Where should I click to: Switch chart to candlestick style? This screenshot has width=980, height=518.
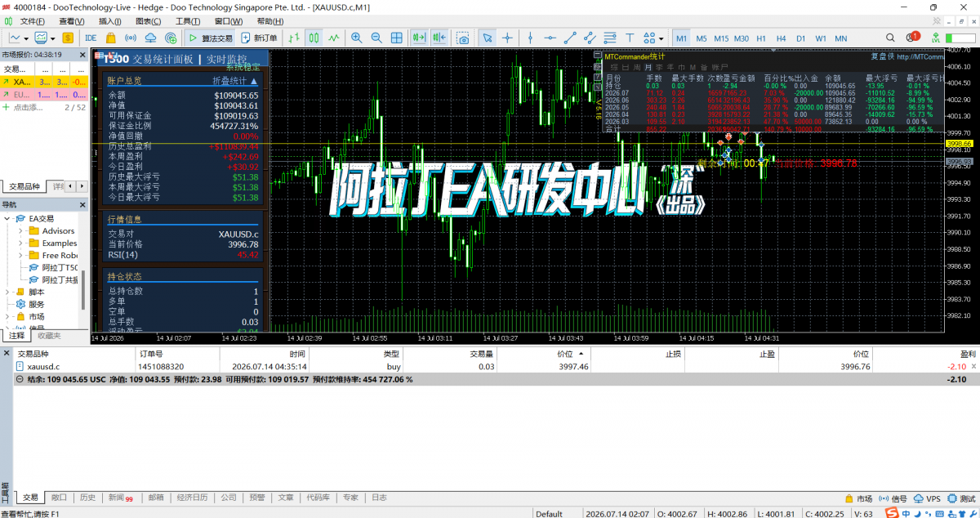coord(314,38)
